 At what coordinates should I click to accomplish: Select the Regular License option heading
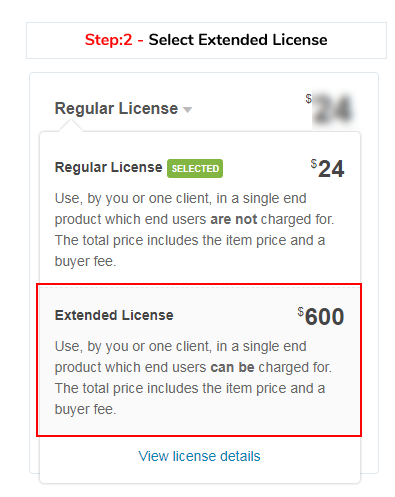point(108,167)
